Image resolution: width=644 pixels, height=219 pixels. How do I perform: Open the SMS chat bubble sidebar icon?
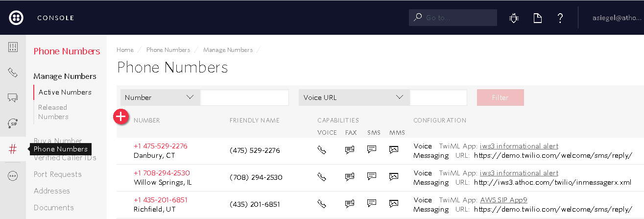(x=13, y=98)
